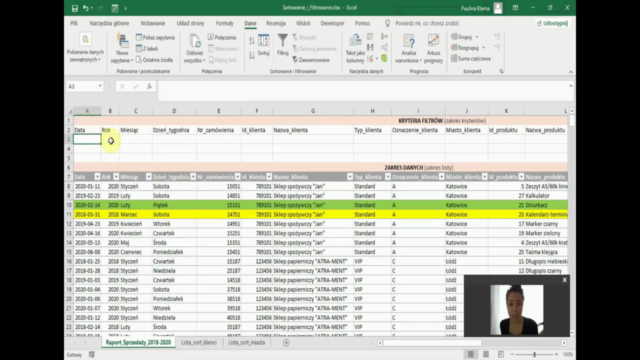
Task: Select column header G
Action: click(x=313, y=111)
